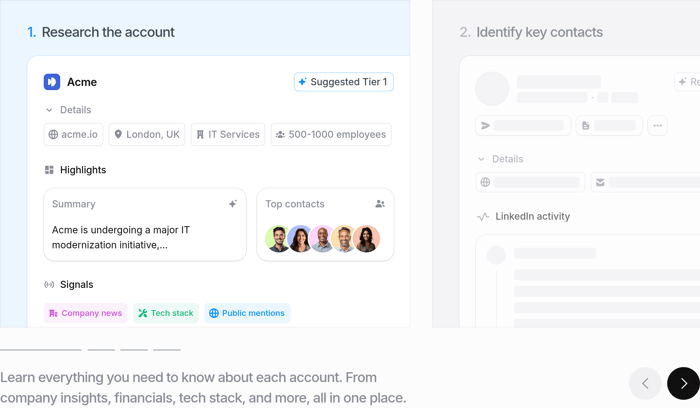Click the globe icon beside acme.io
The height and width of the screenshot is (408, 700).
(54, 134)
